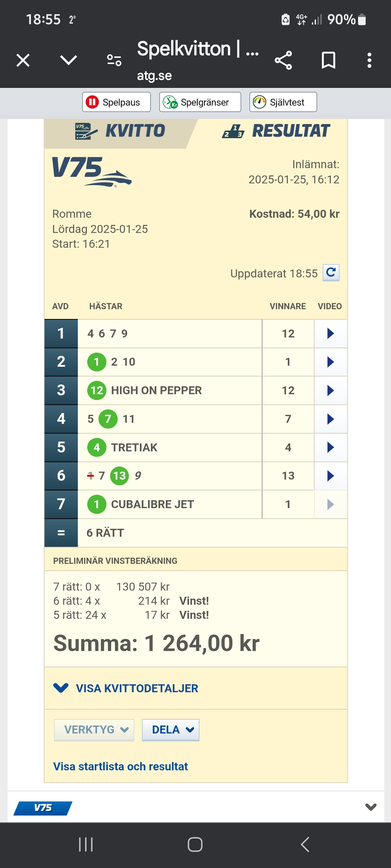Minimize custom tab with down chevron

[68, 60]
